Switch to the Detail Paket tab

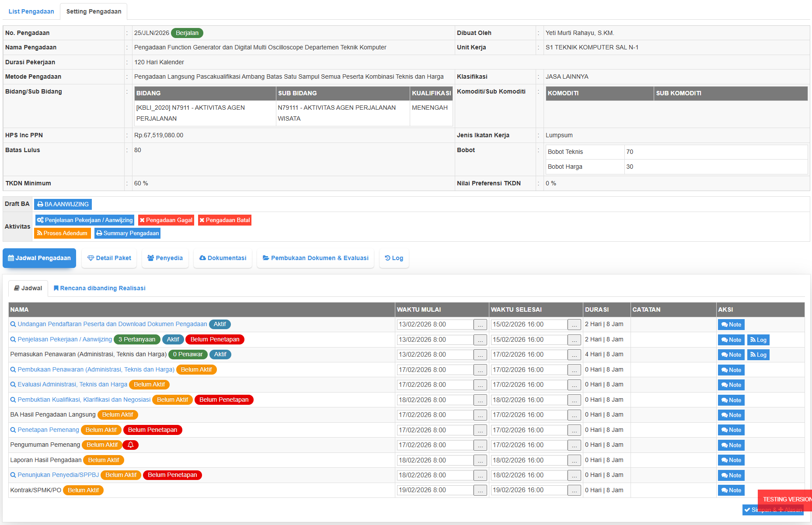pos(109,258)
